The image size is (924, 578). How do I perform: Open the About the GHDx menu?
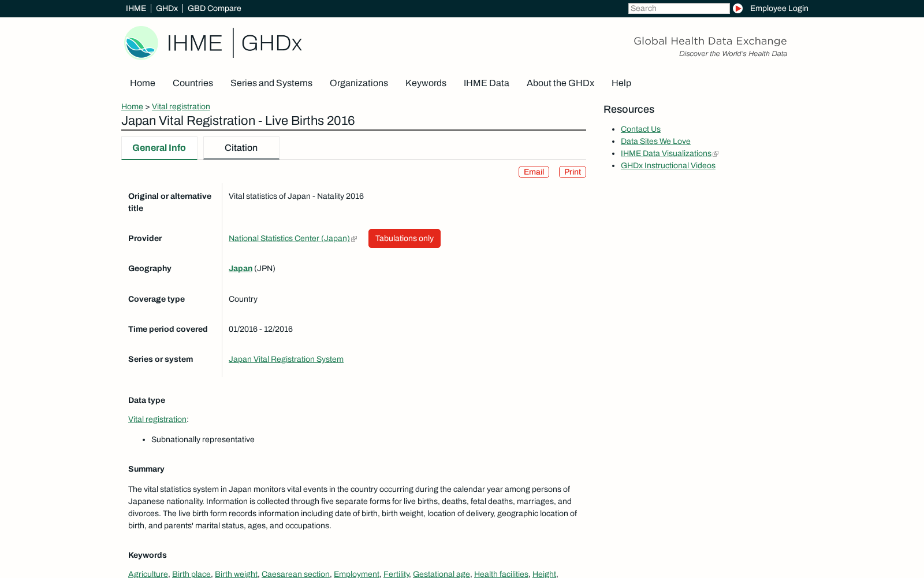click(x=560, y=83)
